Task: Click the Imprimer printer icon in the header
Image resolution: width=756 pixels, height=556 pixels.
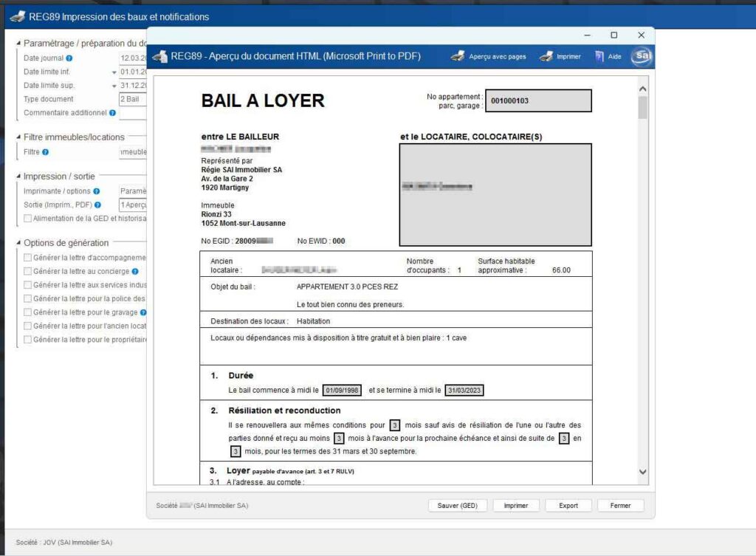Action: coord(546,56)
